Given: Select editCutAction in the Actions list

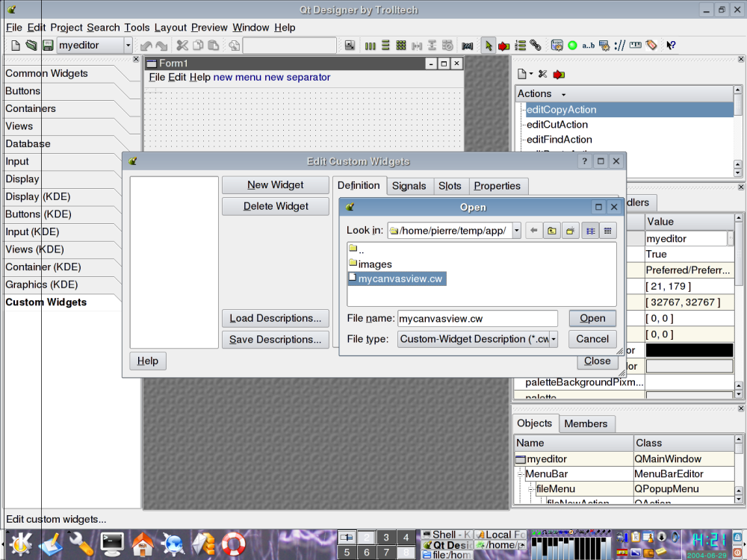Looking at the screenshot, I should 557,125.
